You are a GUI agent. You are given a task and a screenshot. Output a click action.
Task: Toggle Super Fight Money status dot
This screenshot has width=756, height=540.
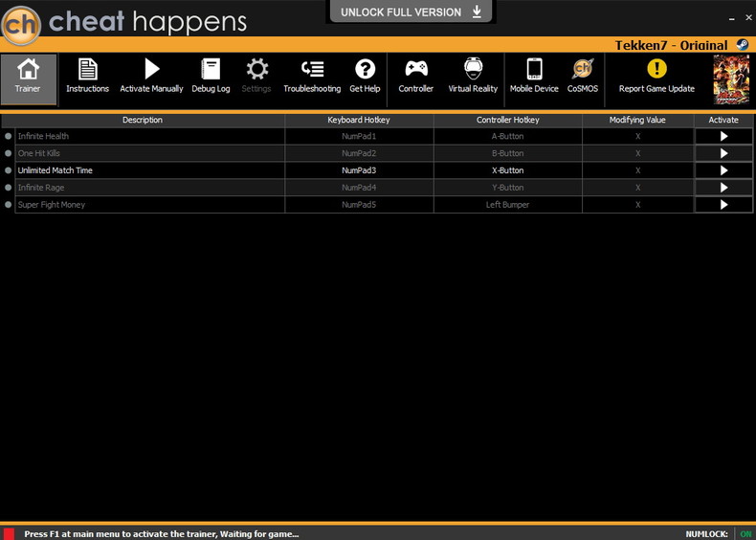tap(8, 205)
